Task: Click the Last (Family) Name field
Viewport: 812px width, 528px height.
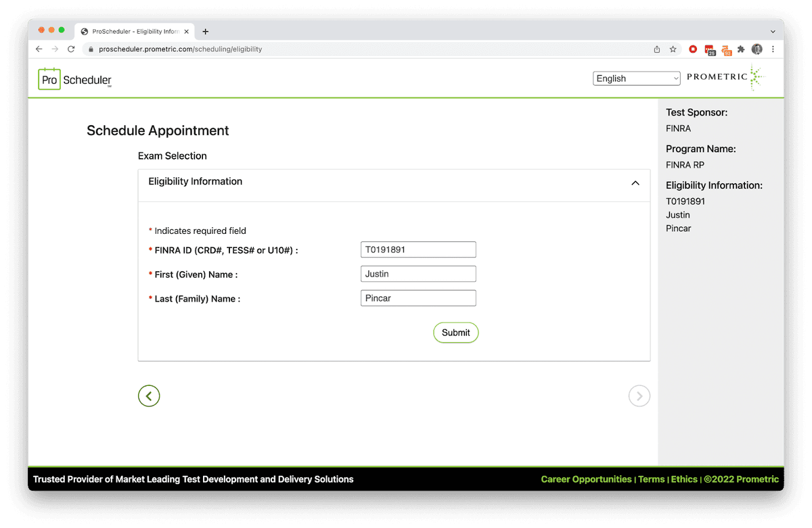Action: click(x=418, y=298)
